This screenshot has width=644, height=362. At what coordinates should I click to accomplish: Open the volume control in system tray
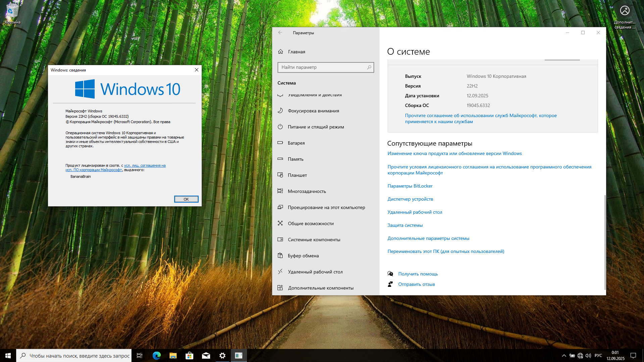(x=588, y=356)
